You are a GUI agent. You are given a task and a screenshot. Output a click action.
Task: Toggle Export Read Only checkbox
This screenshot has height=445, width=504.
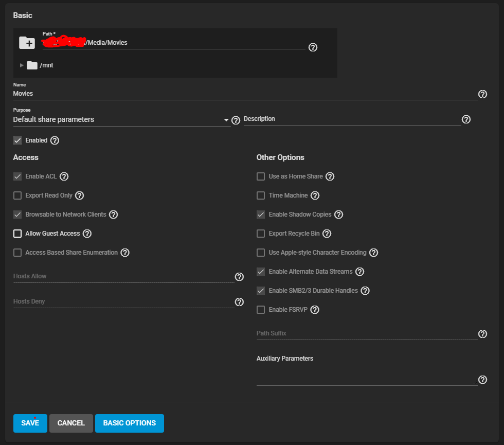point(17,195)
